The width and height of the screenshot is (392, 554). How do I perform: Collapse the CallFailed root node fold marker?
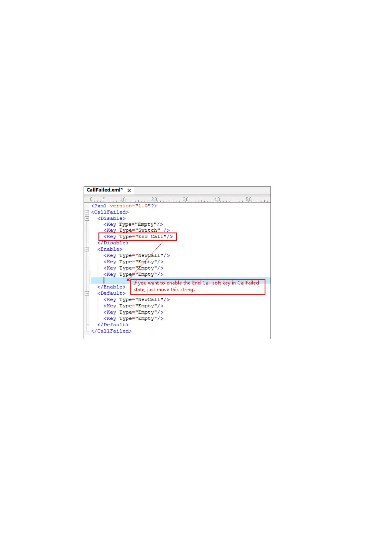coord(87,212)
